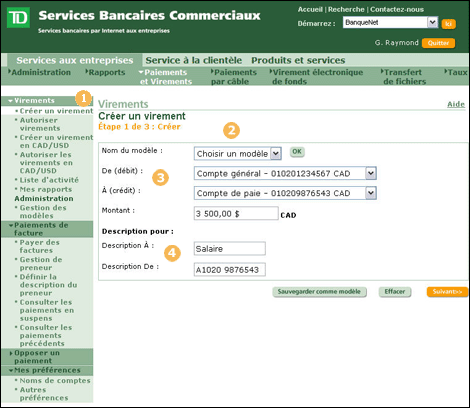The width and height of the screenshot is (470, 408).
Task: Click Sauvegarder comme modèle button
Action: tap(319, 292)
